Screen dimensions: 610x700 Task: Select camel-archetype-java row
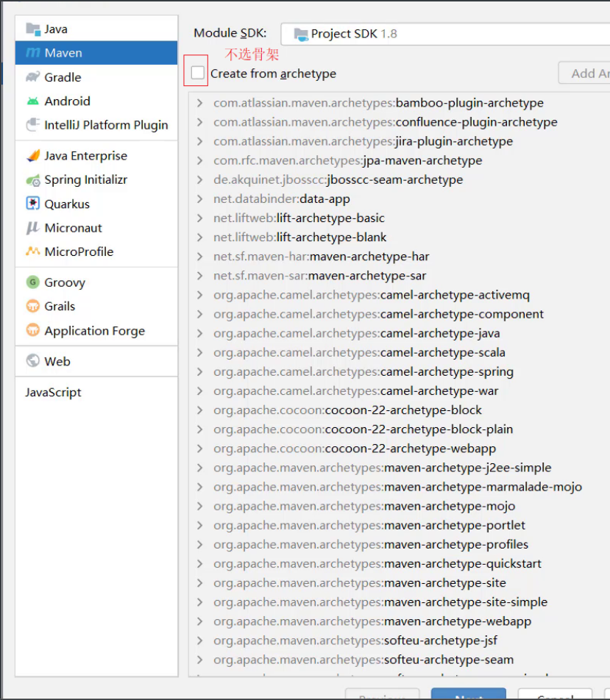(x=400, y=334)
